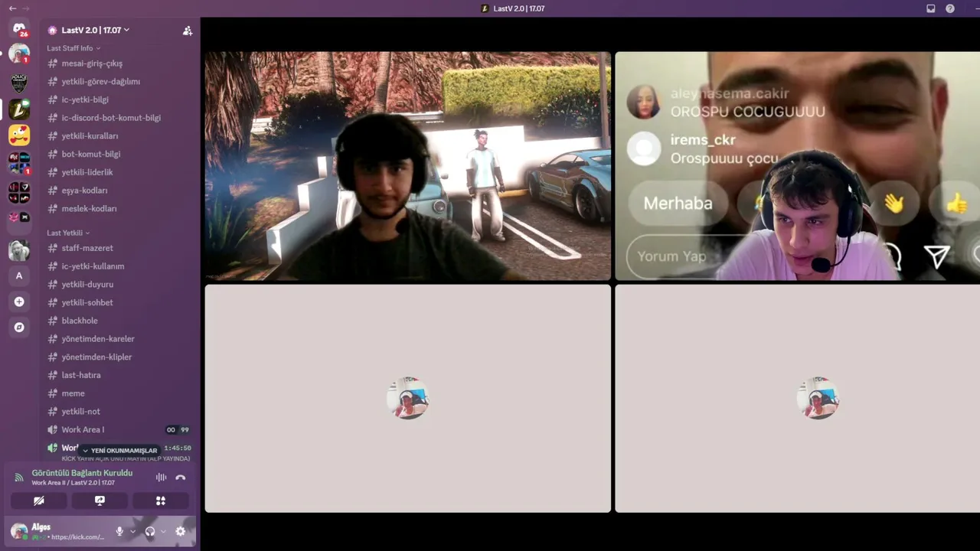Go back with the left arrow
The width and height of the screenshot is (980, 551).
(12, 8)
